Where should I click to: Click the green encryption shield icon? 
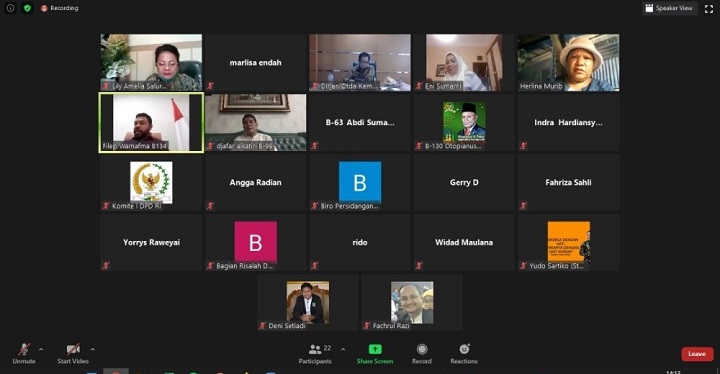point(28,8)
